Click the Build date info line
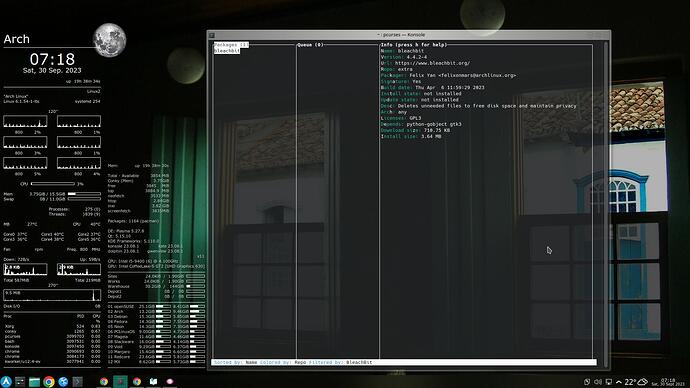Image resolution: width=690 pixels, height=388 pixels. [432, 88]
